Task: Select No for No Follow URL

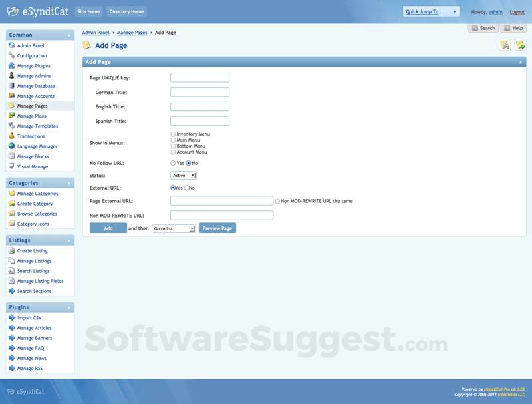Action: pyautogui.click(x=188, y=163)
